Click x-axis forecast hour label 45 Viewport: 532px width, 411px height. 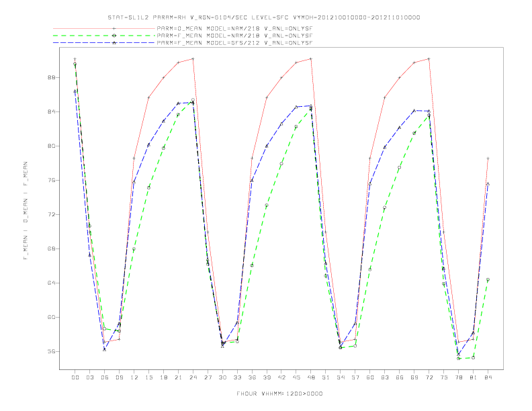[x=296, y=377]
